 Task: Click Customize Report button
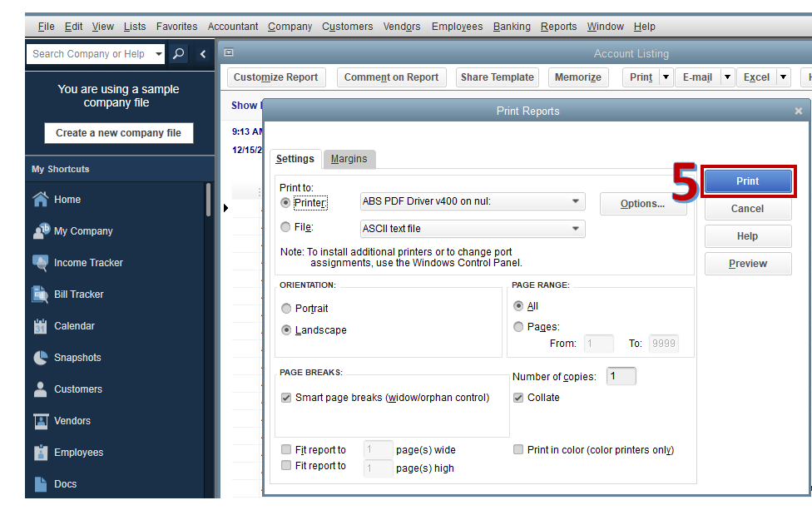pyautogui.click(x=276, y=77)
